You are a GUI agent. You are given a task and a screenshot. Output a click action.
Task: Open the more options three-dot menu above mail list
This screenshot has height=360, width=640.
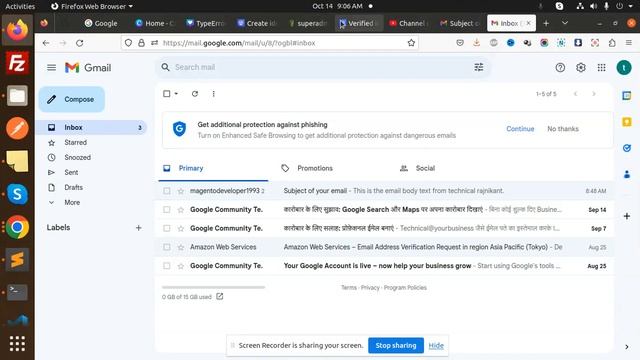coord(213,94)
